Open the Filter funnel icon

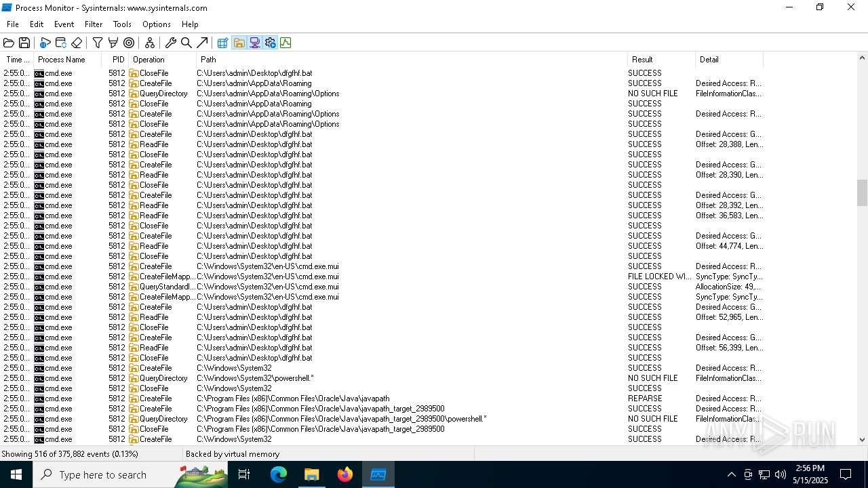pyautogui.click(x=98, y=43)
